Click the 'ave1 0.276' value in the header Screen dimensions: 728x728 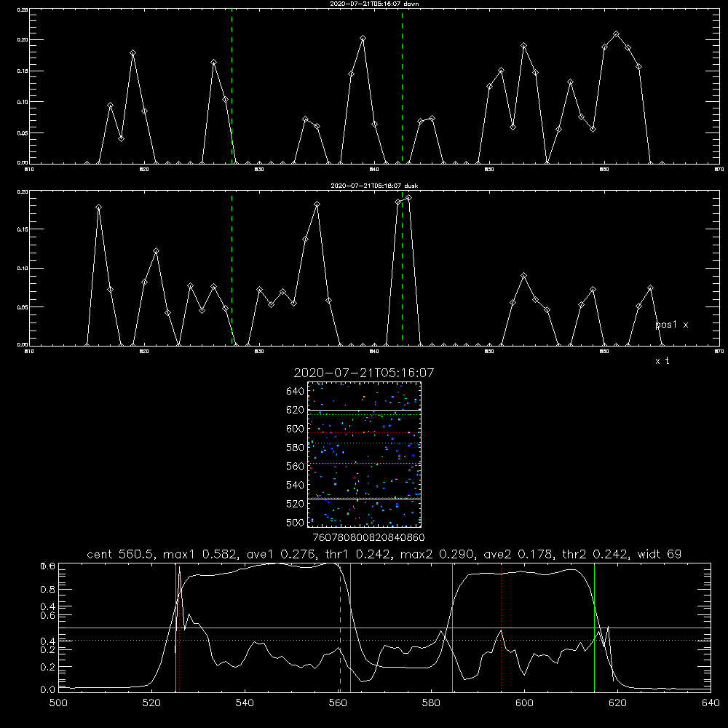click(x=282, y=554)
